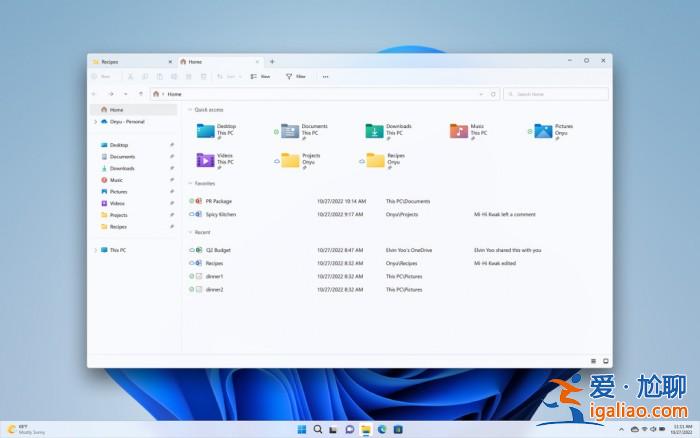Collapse the Favorites section

click(190, 184)
